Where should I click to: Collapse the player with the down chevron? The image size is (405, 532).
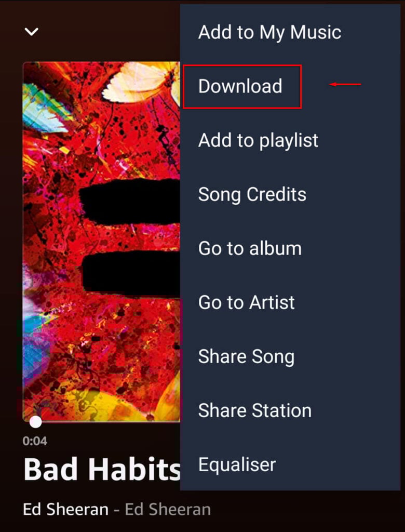32,32
